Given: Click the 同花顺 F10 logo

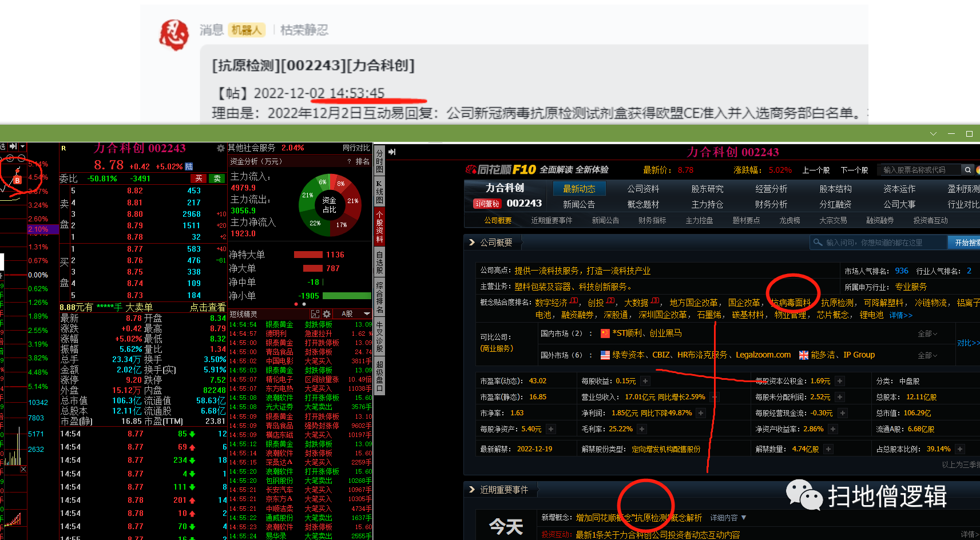Looking at the screenshot, I should click(x=501, y=170).
